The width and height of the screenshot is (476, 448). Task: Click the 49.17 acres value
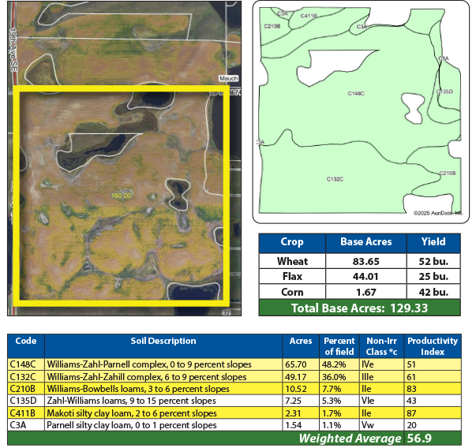point(296,377)
